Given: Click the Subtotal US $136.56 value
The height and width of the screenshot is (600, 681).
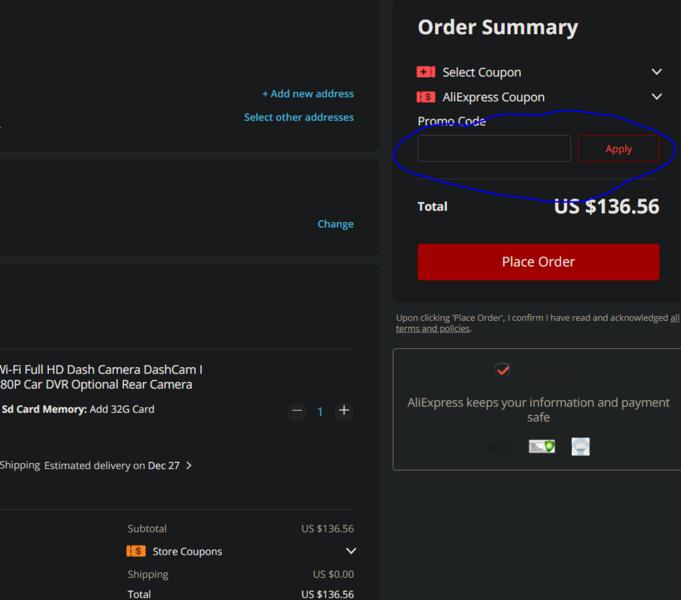Looking at the screenshot, I should (x=327, y=529).
